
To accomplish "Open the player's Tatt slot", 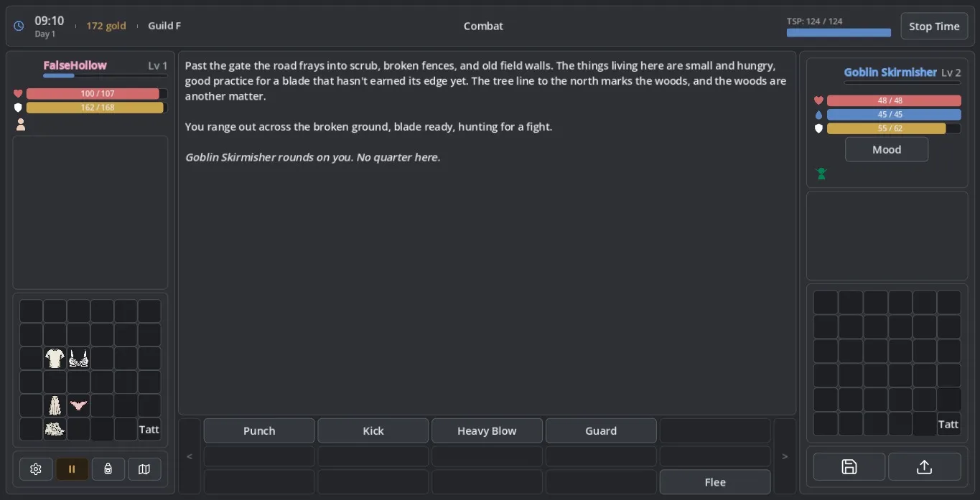I will 149,430.
